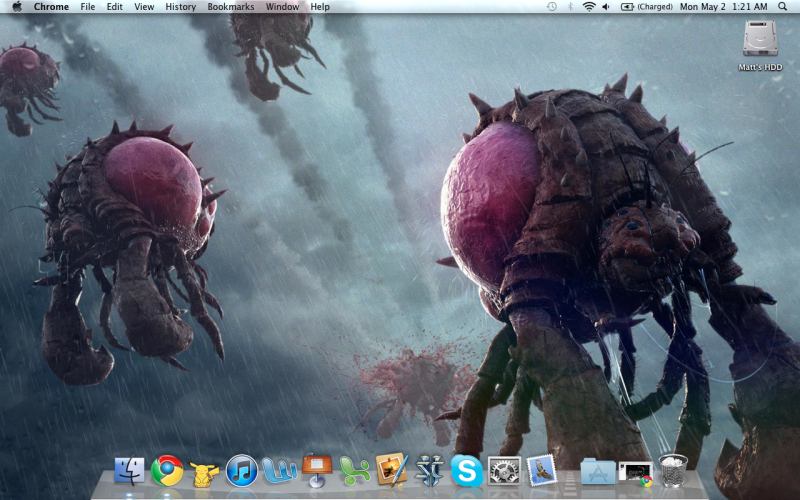Image resolution: width=800 pixels, height=500 pixels.
Task: Open the Edit menu
Action: pos(114,7)
